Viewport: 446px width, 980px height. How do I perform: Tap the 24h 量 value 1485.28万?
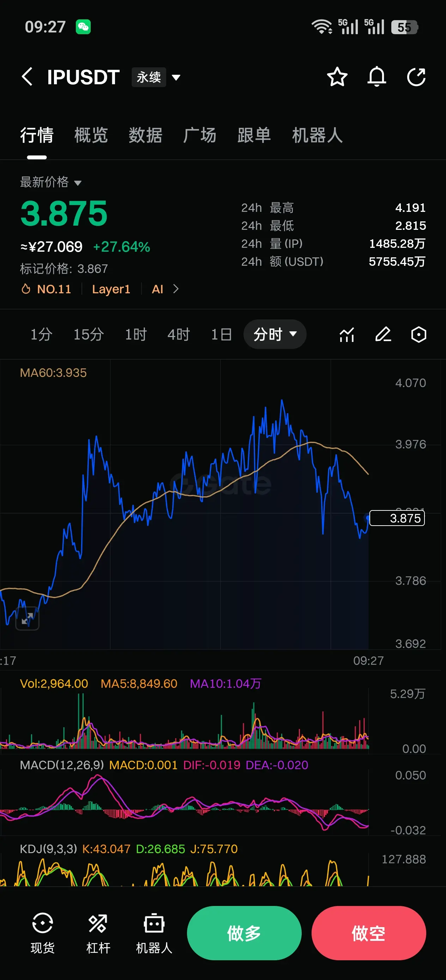tap(397, 244)
